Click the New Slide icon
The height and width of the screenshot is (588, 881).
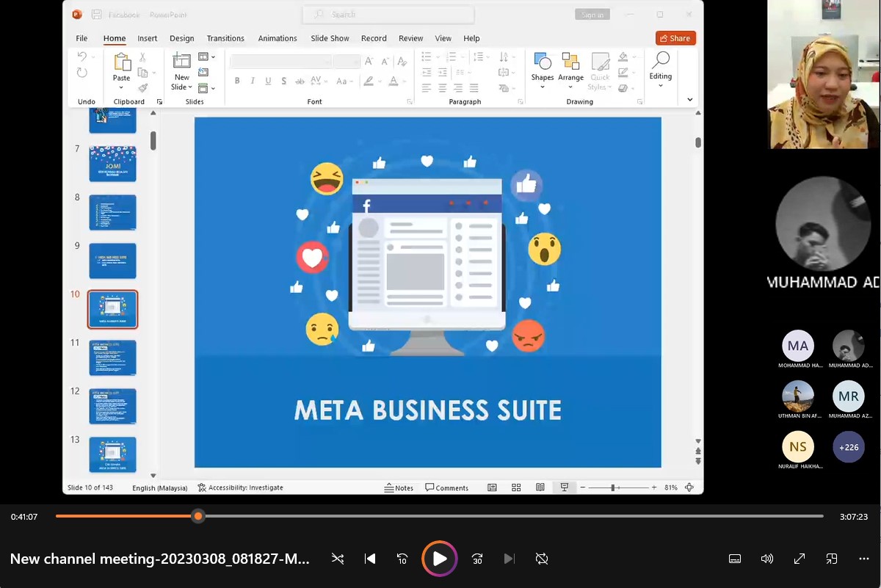tap(181, 62)
